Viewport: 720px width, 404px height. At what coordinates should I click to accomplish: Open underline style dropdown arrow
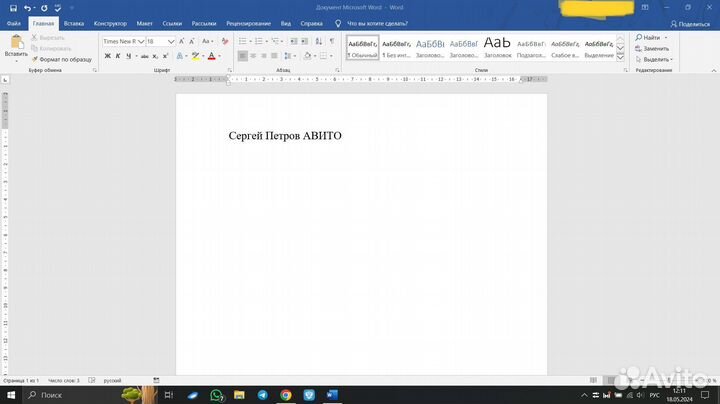coord(136,56)
